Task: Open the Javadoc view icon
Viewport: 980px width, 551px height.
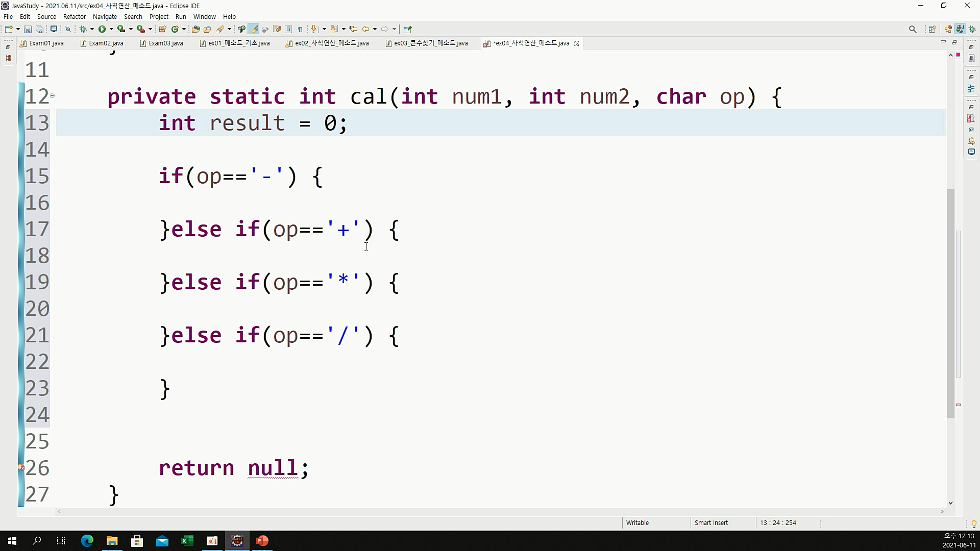Action: tap(971, 130)
